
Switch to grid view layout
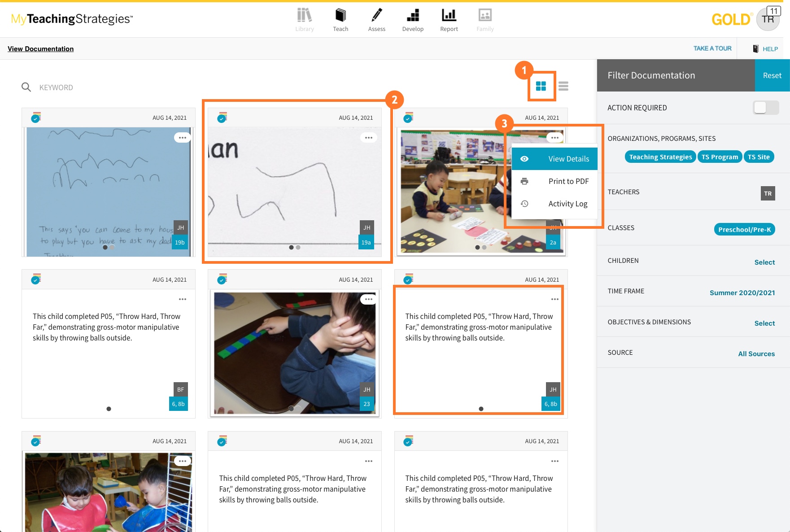point(541,86)
